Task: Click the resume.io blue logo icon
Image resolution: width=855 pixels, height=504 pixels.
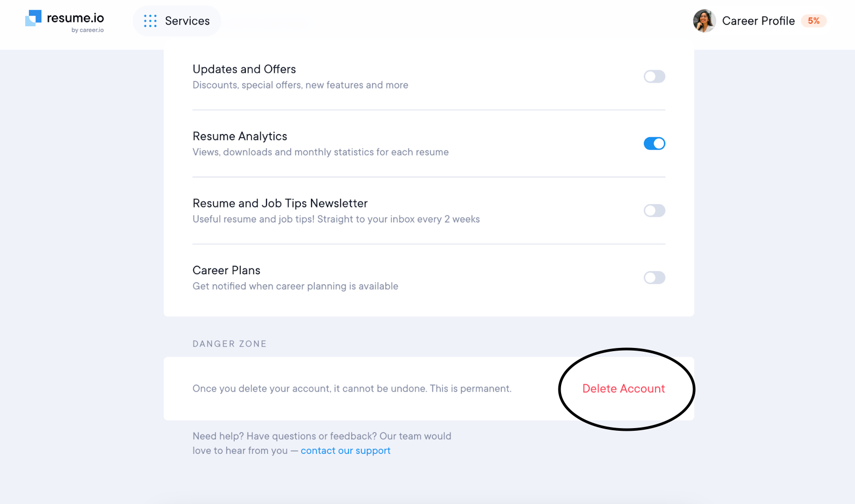Action: click(x=33, y=18)
